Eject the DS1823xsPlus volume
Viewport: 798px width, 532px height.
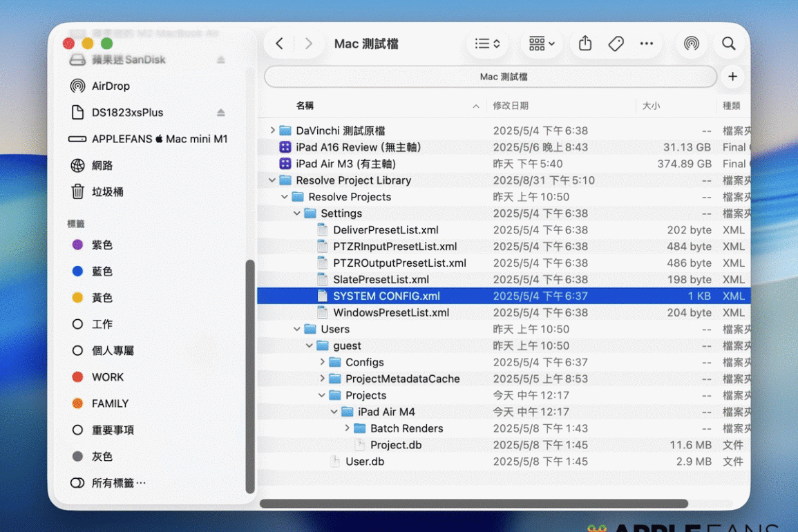pos(221,113)
